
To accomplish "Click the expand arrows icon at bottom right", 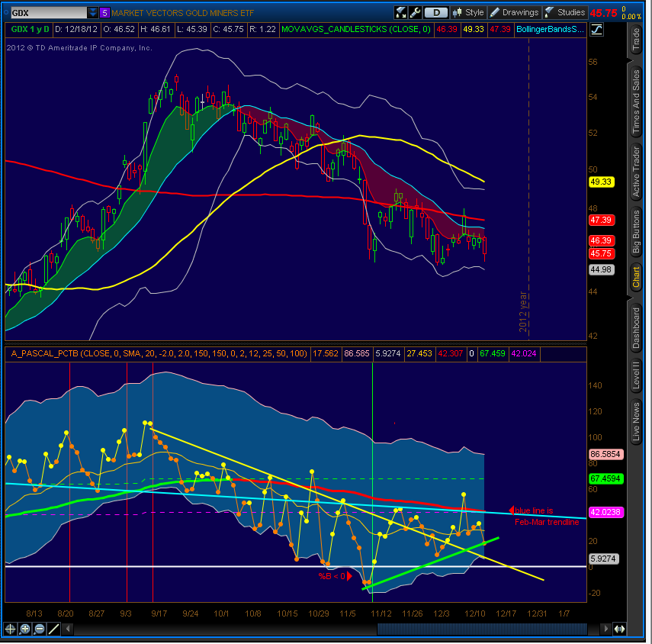I will click(619, 629).
